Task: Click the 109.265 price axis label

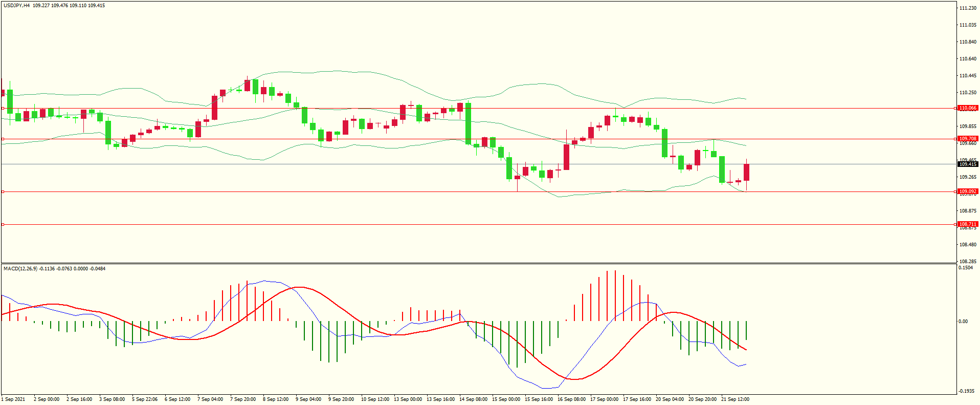Action: [x=968, y=177]
